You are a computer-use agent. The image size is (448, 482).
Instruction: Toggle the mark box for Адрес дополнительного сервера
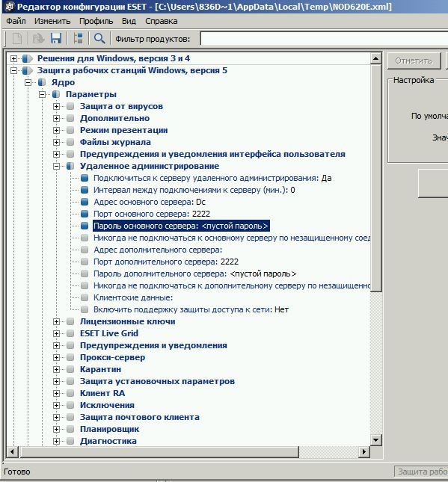pyautogui.click(x=85, y=250)
